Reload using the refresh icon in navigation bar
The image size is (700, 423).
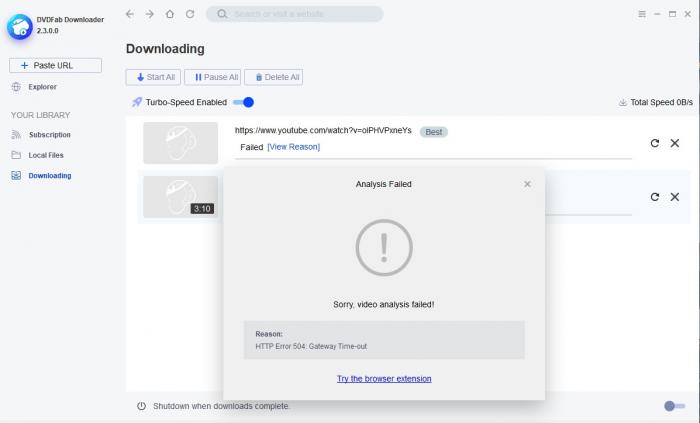pyautogui.click(x=190, y=14)
